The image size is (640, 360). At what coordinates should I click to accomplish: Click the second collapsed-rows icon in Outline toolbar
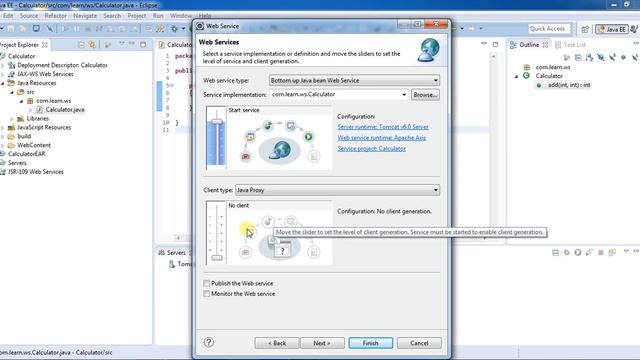click(x=578, y=58)
